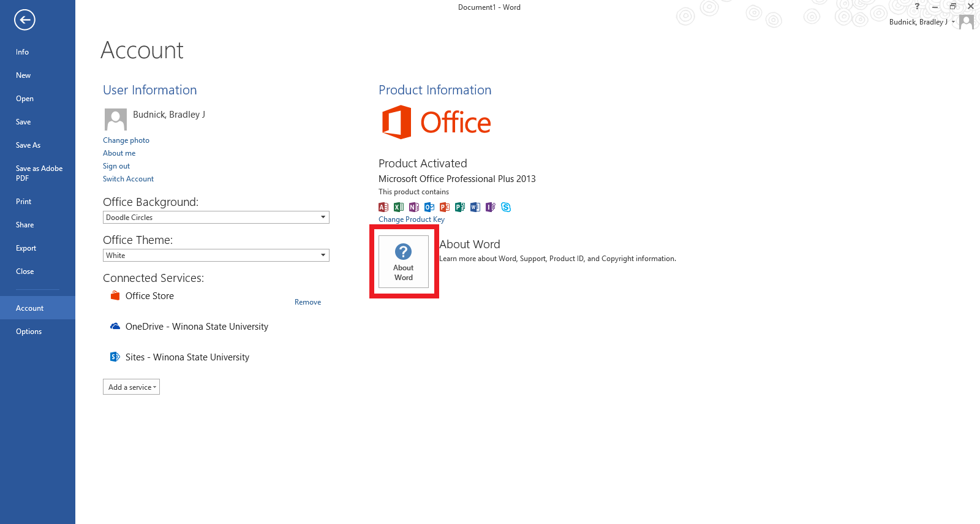Image resolution: width=980 pixels, height=524 pixels.
Task: Click the user profile photo thumbnail
Action: pyautogui.click(x=115, y=120)
